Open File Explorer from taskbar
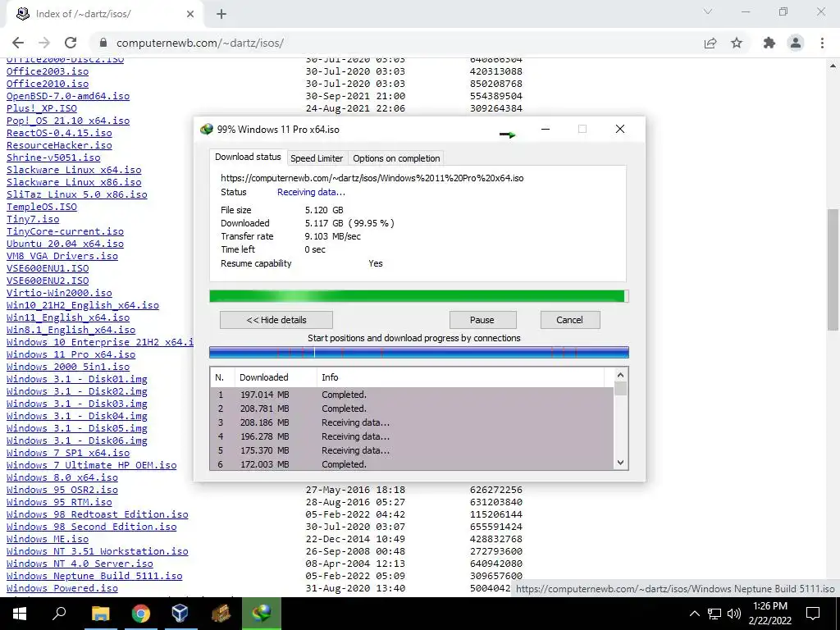 [100, 614]
